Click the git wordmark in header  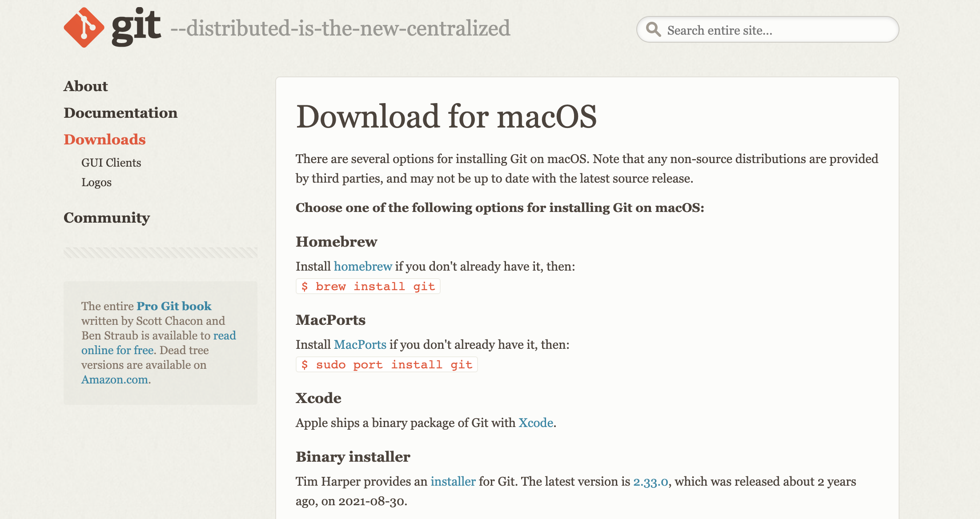136,27
